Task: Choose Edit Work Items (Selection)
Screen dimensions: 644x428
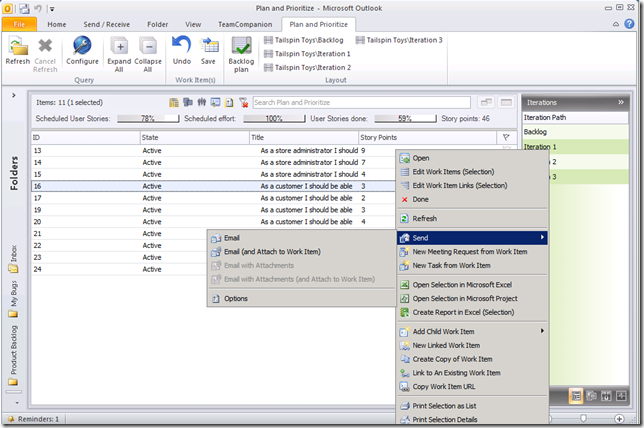Action: 472,172
